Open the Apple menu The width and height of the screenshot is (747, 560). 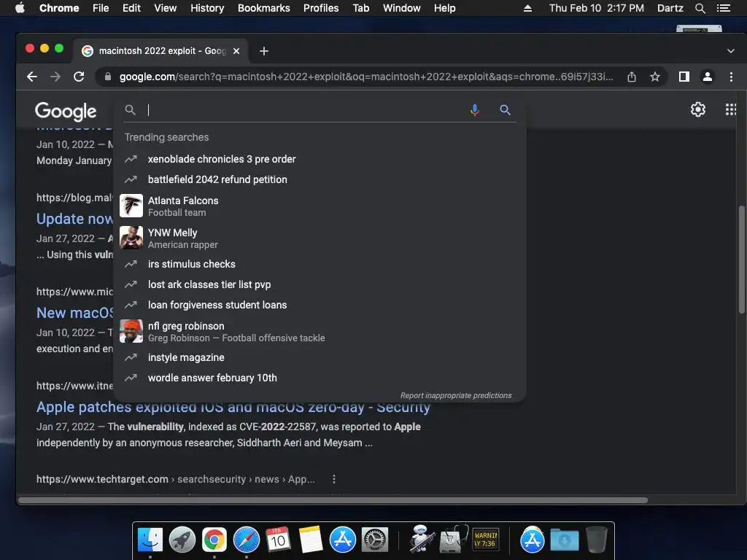click(20, 8)
